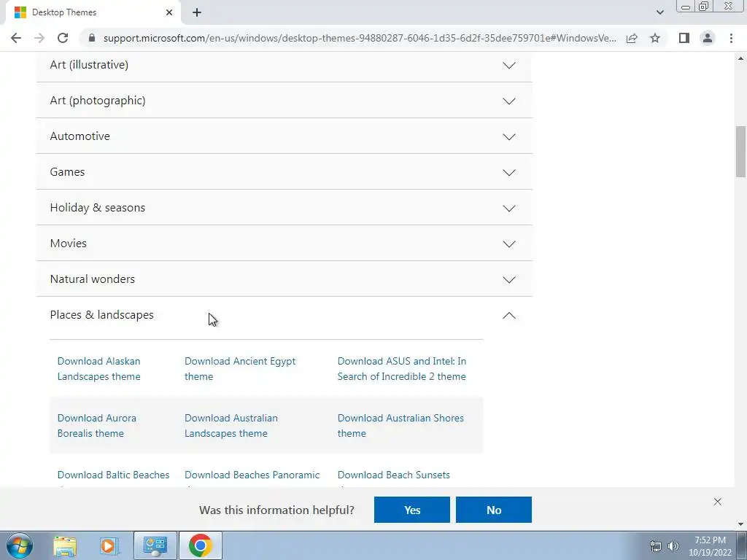
Task: Download Beaches Panoramic theme link
Action: click(x=252, y=475)
